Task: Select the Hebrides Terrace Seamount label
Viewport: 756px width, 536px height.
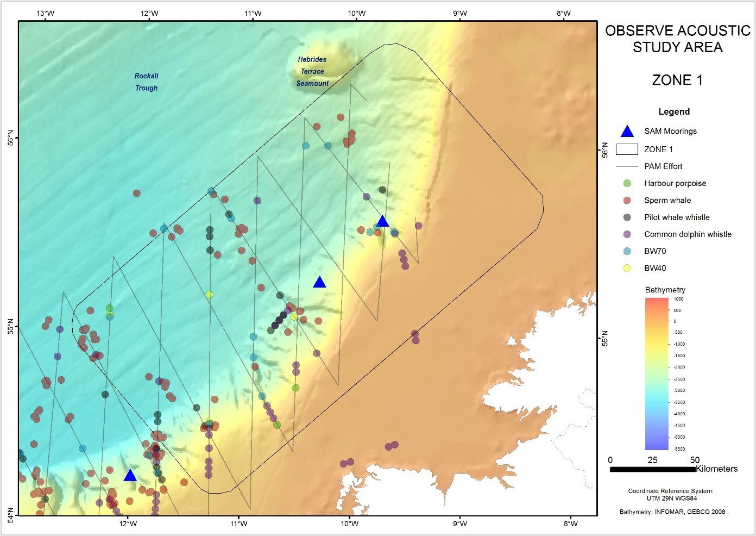Action: [x=312, y=71]
